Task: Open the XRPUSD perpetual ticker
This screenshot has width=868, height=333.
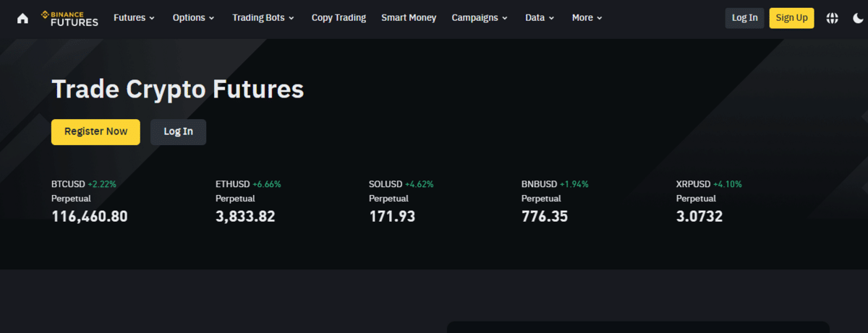Action: point(709,200)
